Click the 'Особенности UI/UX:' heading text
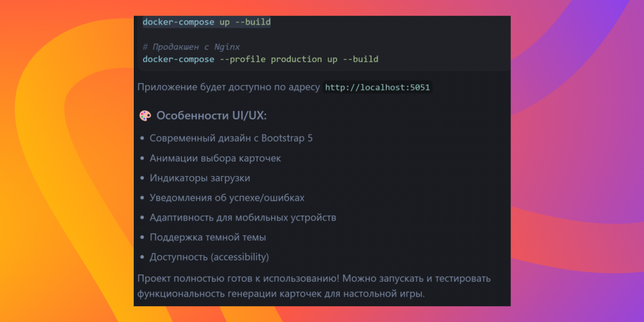This screenshot has width=644, height=322. [x=211, y=116]
